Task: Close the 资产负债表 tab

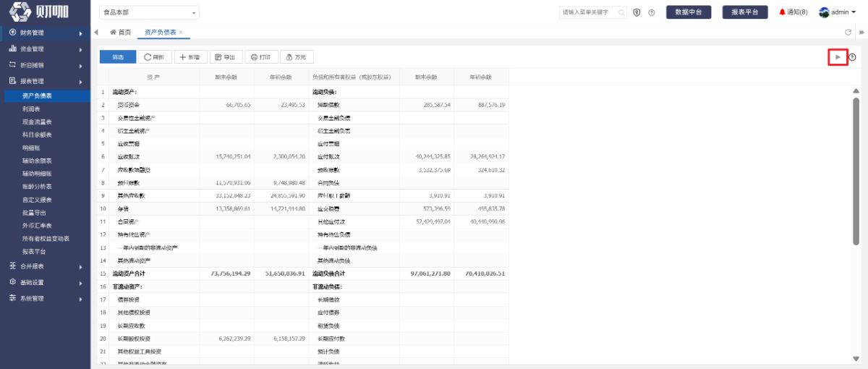Action: point(181,33)
